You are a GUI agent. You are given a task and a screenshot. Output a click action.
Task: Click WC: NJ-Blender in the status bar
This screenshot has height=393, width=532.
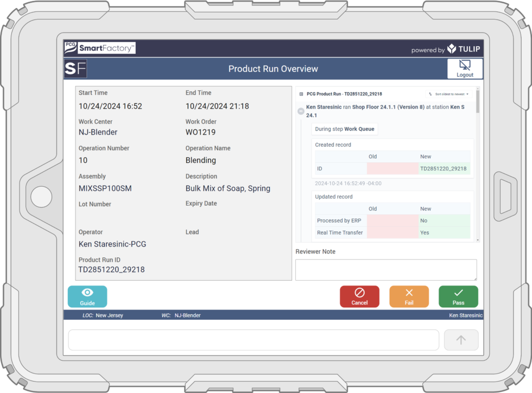click(x=181, y=315)
